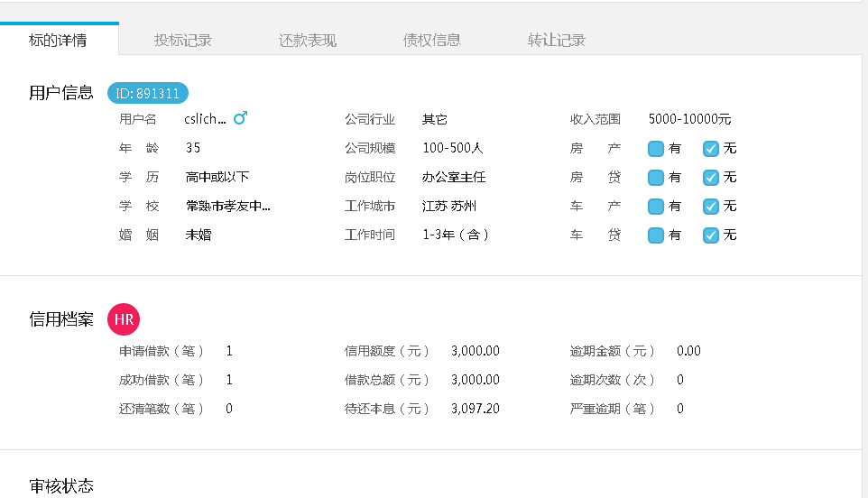Check the 有 box for 车贷
The width and height of the screenshot is (868, 498).
coord(656,235)
